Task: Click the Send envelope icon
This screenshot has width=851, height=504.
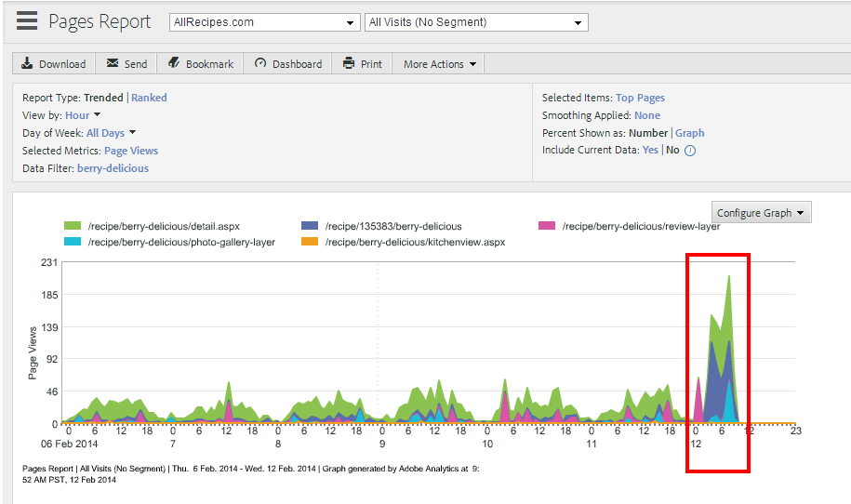Action: point(113,64)
